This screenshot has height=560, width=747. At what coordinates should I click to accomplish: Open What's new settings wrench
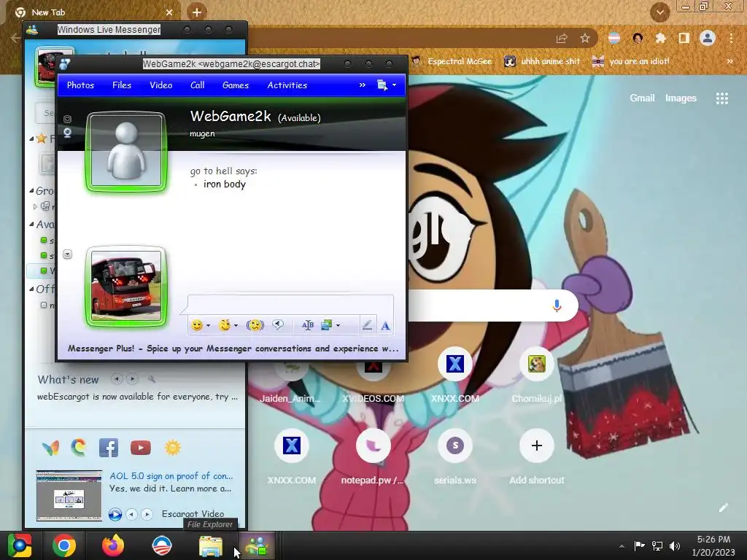tap(152, 379)
